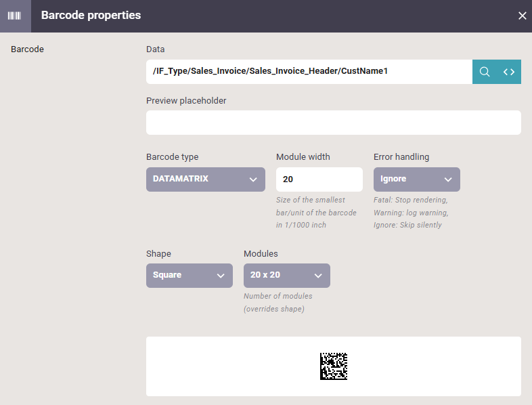Viewport: 532px width, 405px height.
Task: Click the chevron on the Modules dropdown
Action: click(x=318, y=276)
